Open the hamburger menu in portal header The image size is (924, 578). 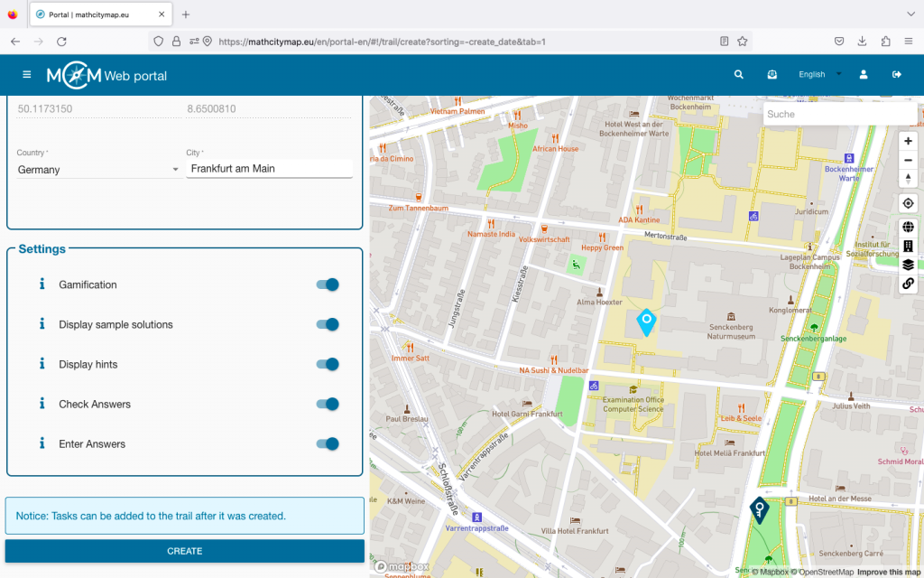[x=27, y=75]
